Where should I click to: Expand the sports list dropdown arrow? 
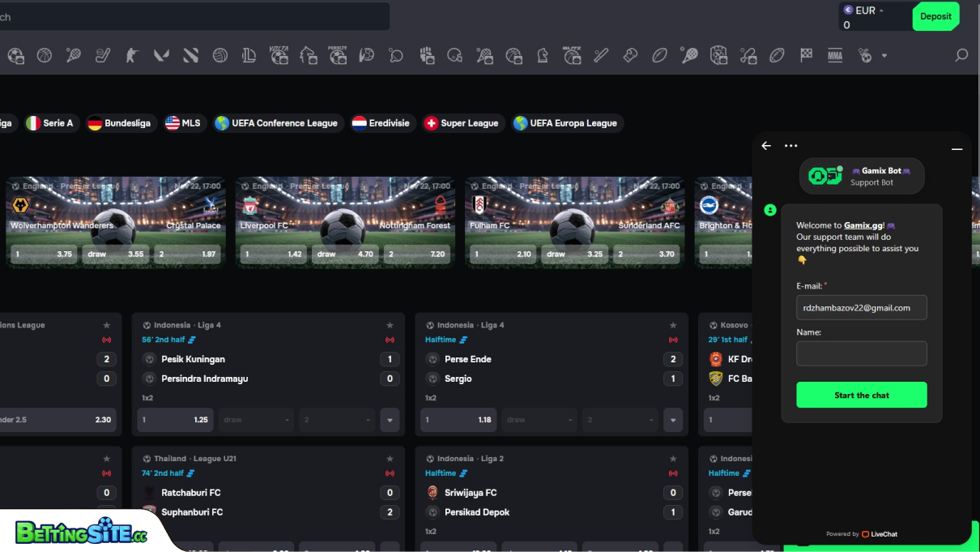(x=884, y=56)
